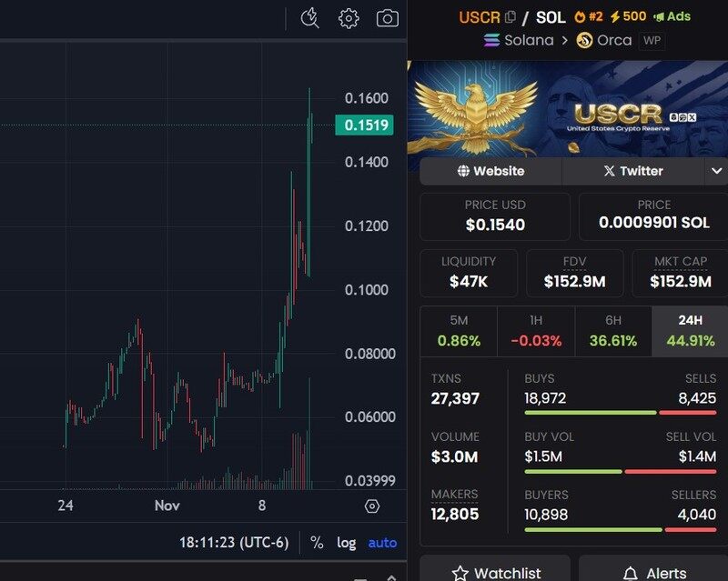Open the project Website link
This screenshot has width=728, height=581.
(490, 171)
